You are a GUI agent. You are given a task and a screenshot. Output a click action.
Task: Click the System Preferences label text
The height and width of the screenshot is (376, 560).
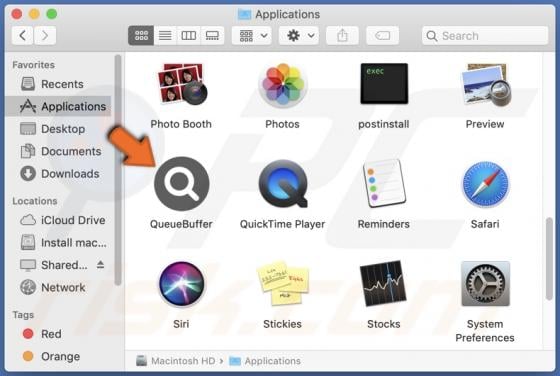coord(485,331)
